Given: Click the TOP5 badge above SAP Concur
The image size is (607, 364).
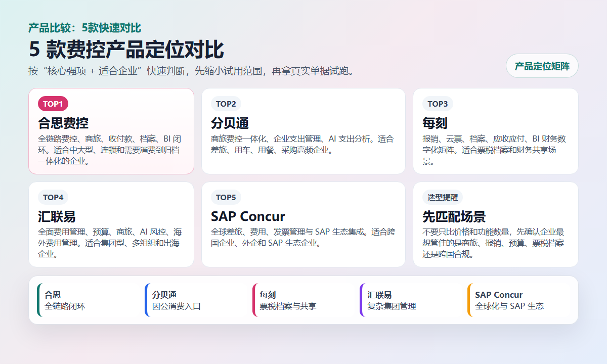Looking at the screenshot, I should coord(226,197).
